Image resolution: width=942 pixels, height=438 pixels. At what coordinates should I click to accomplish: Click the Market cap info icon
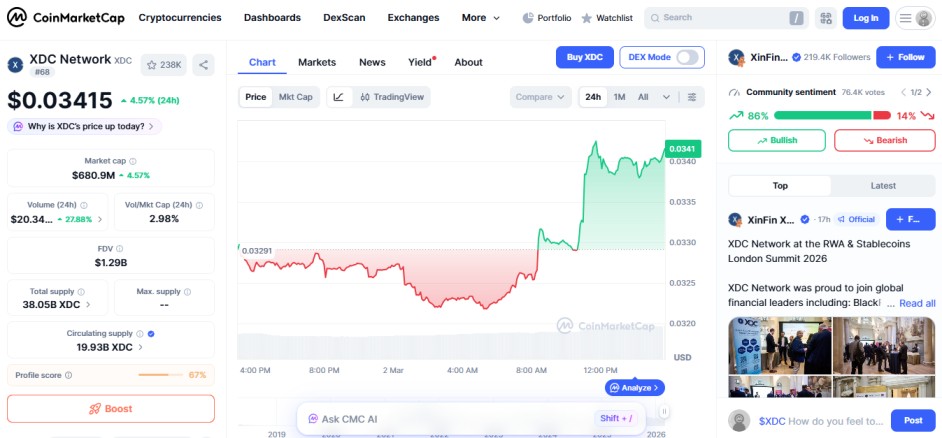(133, 161)
